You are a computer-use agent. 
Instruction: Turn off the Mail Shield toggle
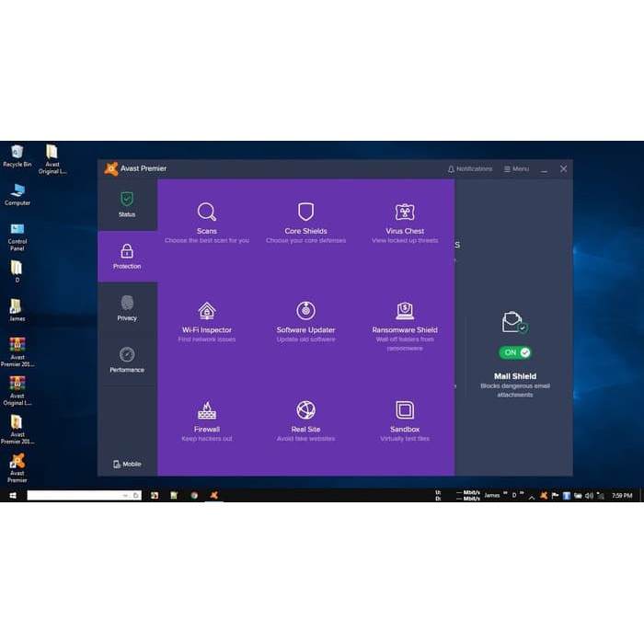[x=515, y=352]
